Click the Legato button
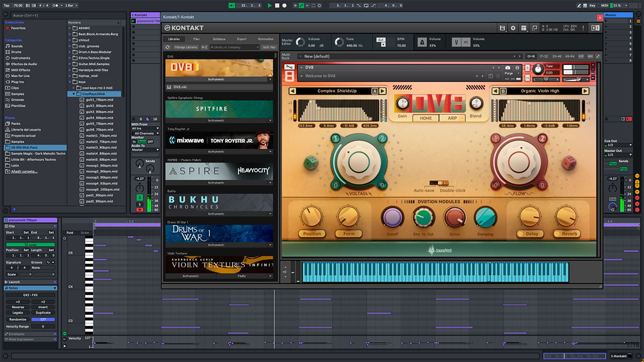Image resolution: width=644 pixels, height=362 pixels. click(18, 313)
